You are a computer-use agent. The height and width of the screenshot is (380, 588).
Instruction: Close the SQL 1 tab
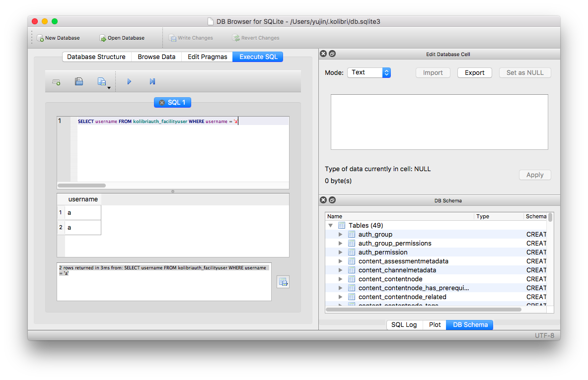[162, 103]
